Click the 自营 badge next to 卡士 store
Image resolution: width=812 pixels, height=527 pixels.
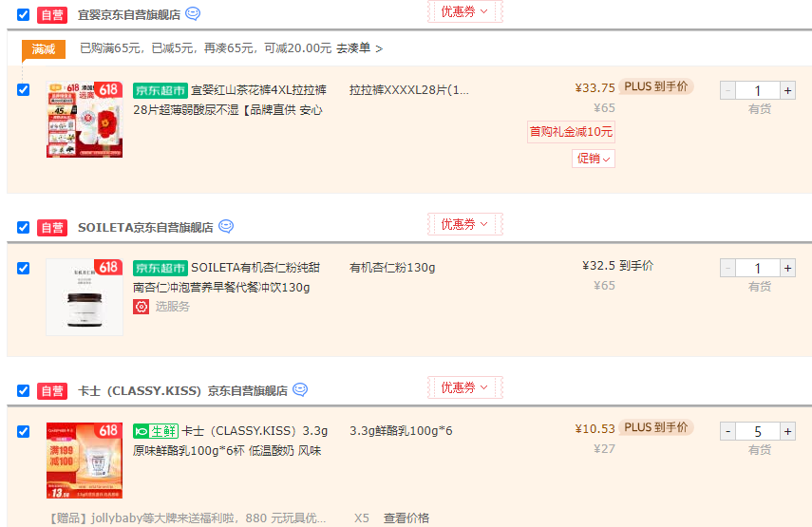52,391
